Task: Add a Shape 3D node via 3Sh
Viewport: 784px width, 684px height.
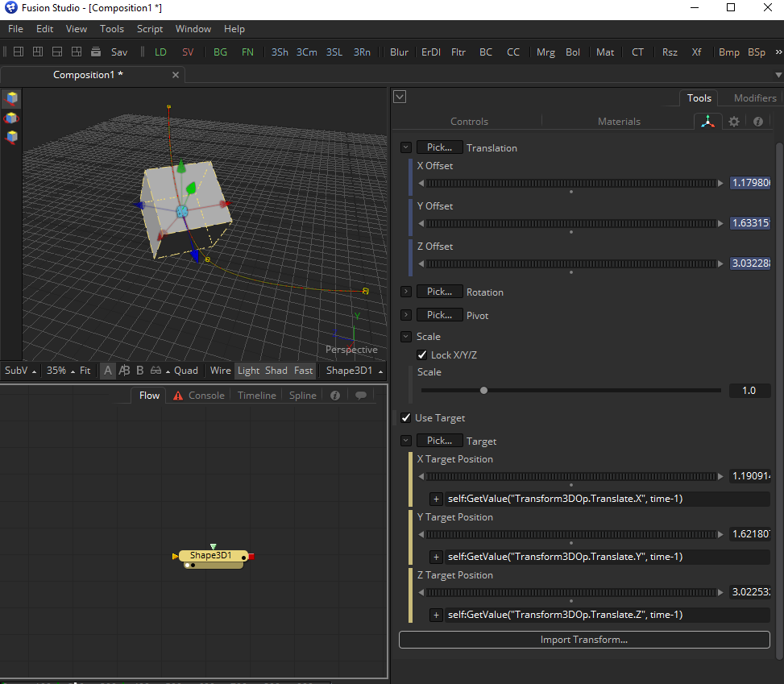Action: (x=280, y=52)
